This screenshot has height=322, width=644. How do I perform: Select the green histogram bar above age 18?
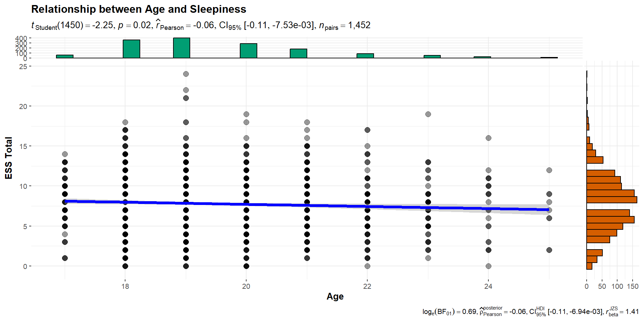click(x=131, y=49)
